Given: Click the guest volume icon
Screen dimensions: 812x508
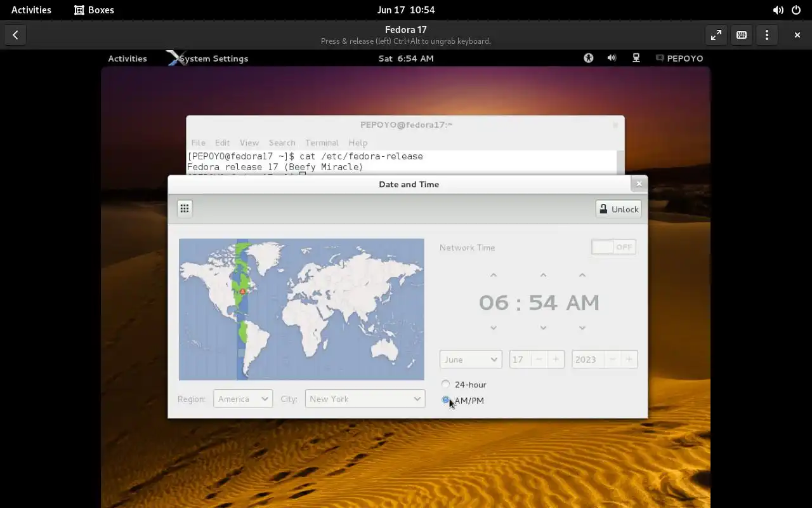Looking at the screenshot, I should [612, 58].
